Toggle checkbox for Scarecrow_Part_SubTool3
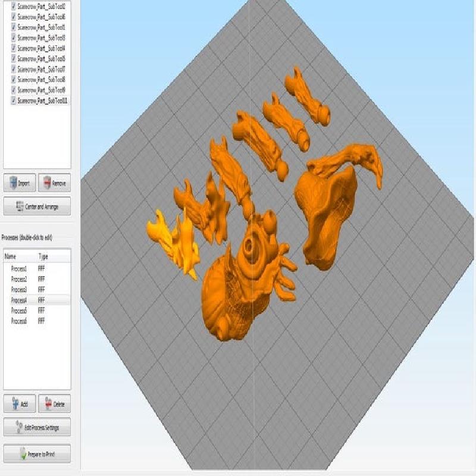 (x=13, y=37)
